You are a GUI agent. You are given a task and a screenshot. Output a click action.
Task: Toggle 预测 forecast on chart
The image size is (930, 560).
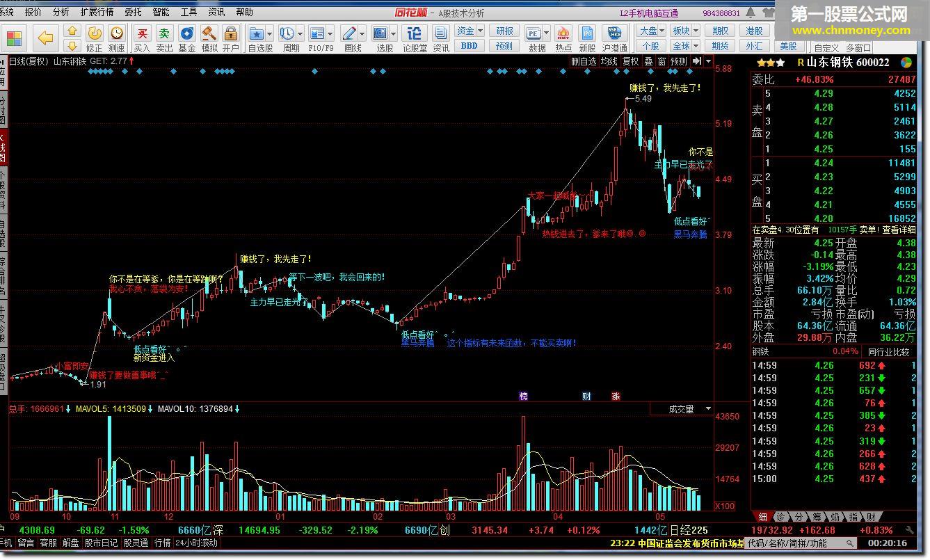tap(678, 61)
